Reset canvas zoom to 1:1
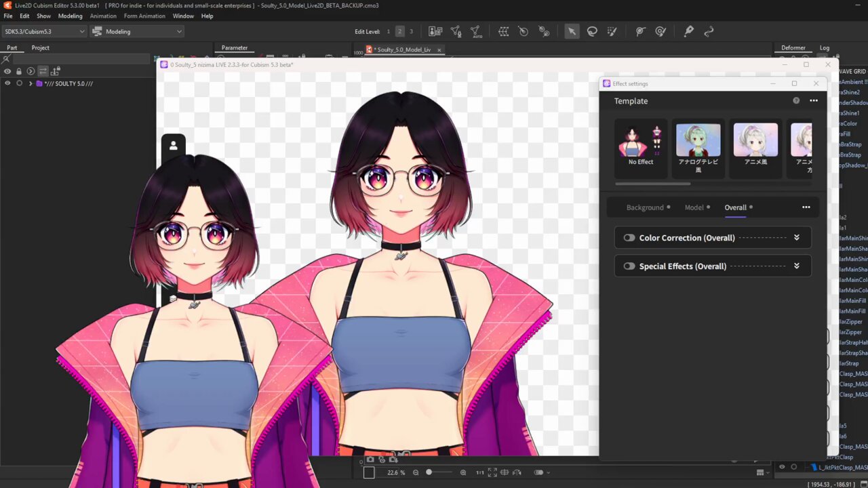Screen dimensions: 868x488 point(480,472)
